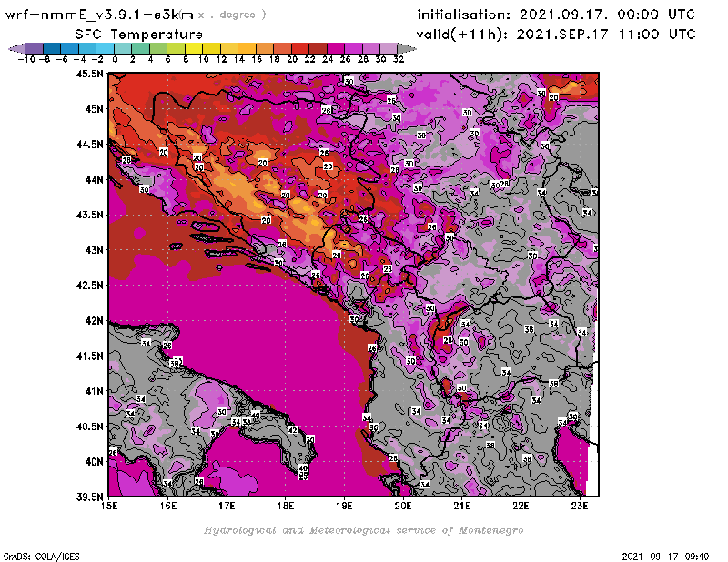Select the 'SFC Temperature' heading
Screen dimensions: 728x562
(x=139, y=35)
